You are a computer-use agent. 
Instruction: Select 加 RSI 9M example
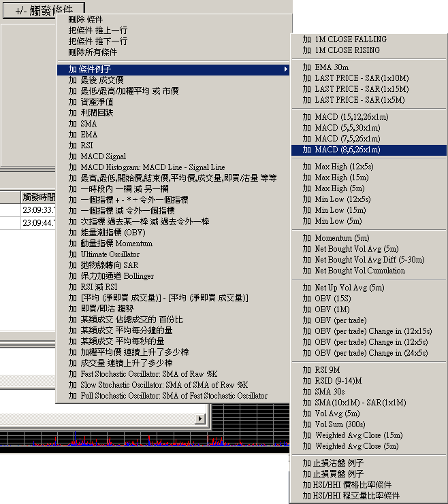(327, 370)
